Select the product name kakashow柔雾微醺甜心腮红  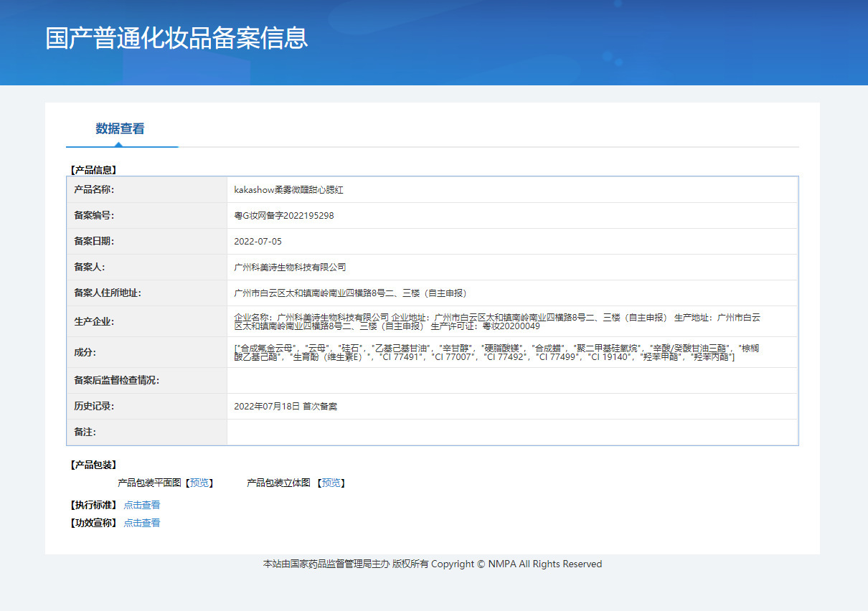point(289,190)
